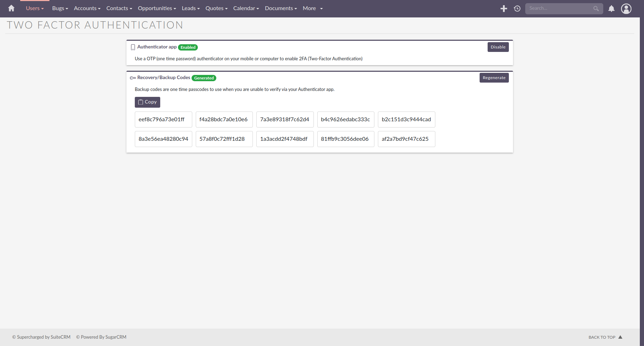644x346 pixels.
Task: Click the Supercharged by SuiteCRM link
Action: point(41,337)
